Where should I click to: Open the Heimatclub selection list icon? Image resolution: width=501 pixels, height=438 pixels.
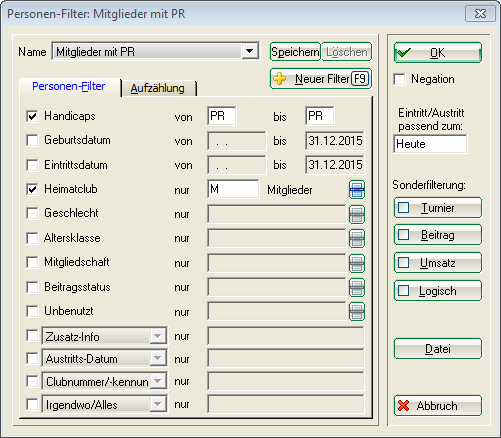coord(357,190)
